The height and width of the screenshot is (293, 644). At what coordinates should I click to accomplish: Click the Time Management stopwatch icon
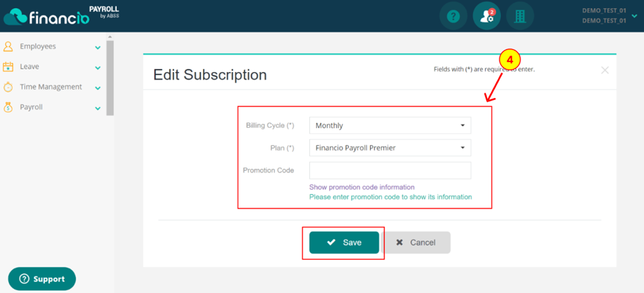(x=8, y=87)
